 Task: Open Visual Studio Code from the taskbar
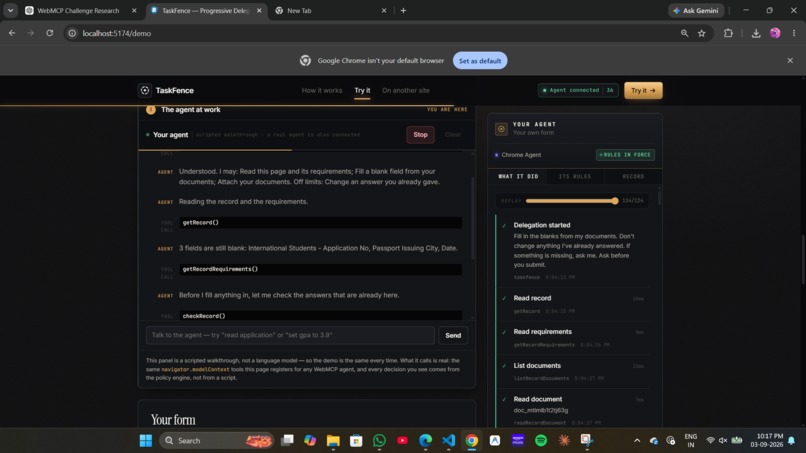pos(449,441)
